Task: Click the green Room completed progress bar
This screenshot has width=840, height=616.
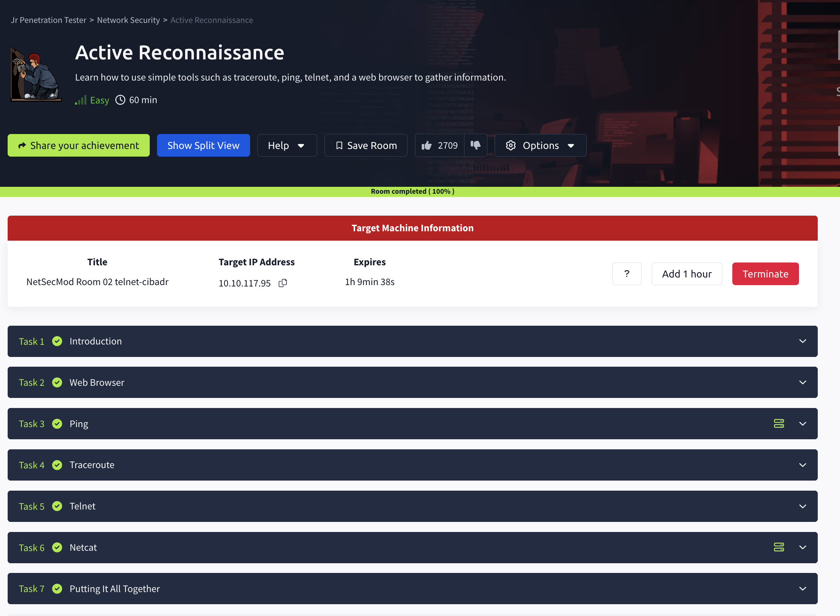Action: click(x=413, y=191)
